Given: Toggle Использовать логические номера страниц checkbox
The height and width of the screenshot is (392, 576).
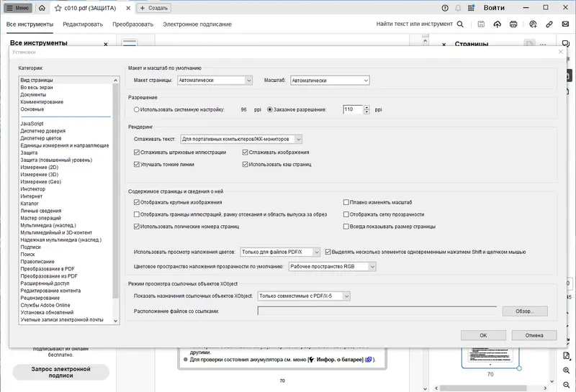Looking at the screenshot, I should click(137, 227).
